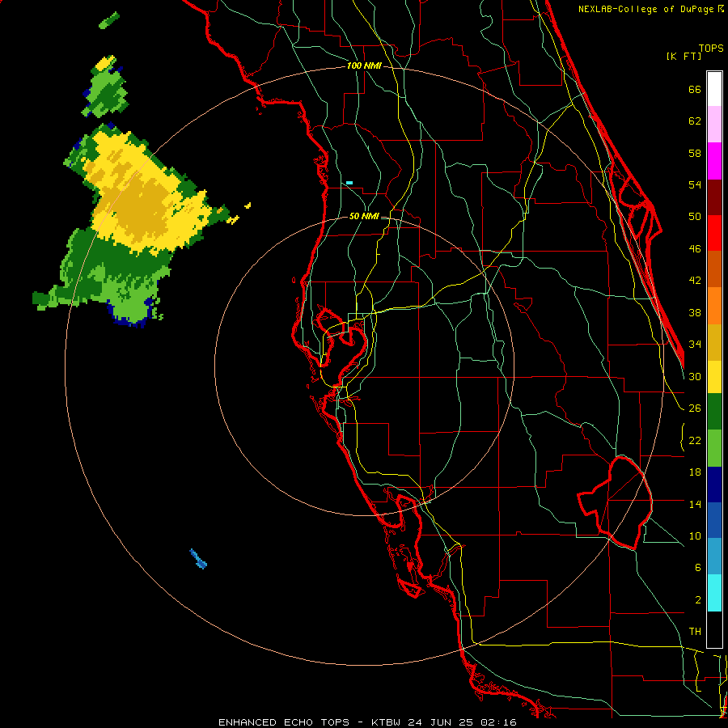The width and height of the screenshot is (728, 728).
Task: Click the small cyan echo over land
Action: click(x=349, y=183)
